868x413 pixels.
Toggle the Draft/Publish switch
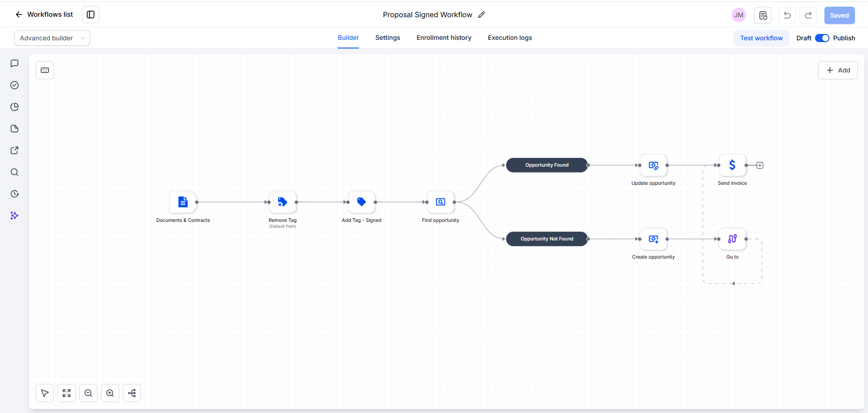[822, 38]
